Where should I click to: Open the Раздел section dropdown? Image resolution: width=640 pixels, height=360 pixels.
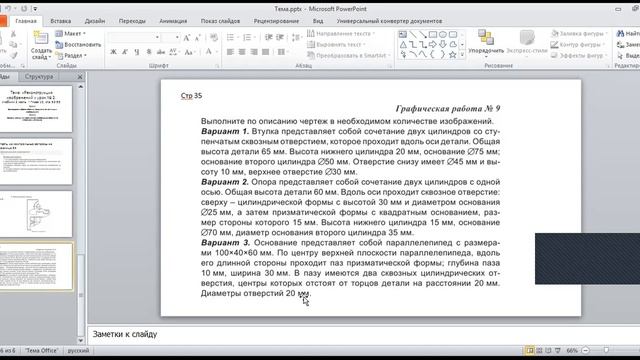pyautogui.click(x=71, y=56)
